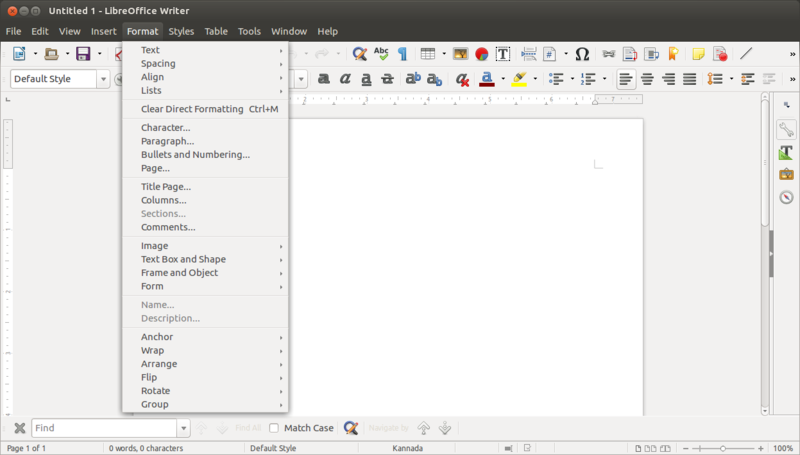Expand the Text submenu
Screen dimensions: 800x455
point(205,50)
